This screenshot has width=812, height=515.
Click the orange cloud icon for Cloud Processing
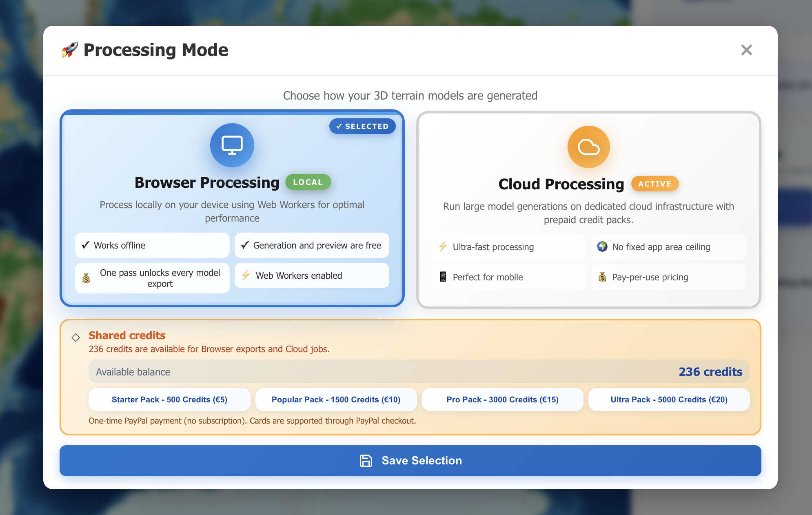point(588,147)
